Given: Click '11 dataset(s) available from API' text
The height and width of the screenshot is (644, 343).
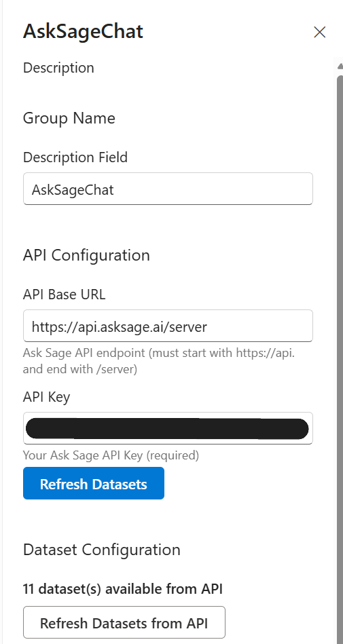Looking at the screenshot, I should pos(122,589).
